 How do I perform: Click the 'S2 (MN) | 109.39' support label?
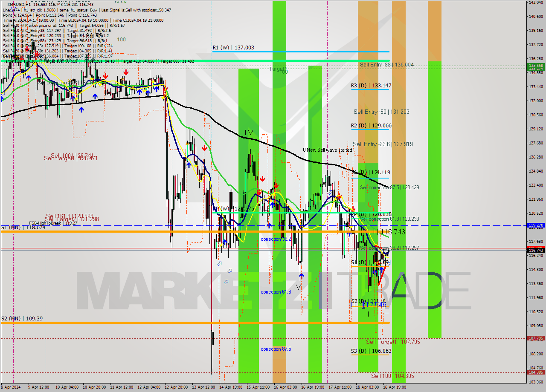(x=22, y=319)
